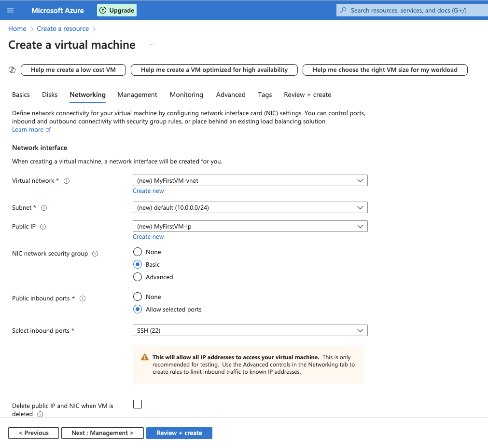
Task: Go to the Advanced tab
Action: click(x=231, y=95)
